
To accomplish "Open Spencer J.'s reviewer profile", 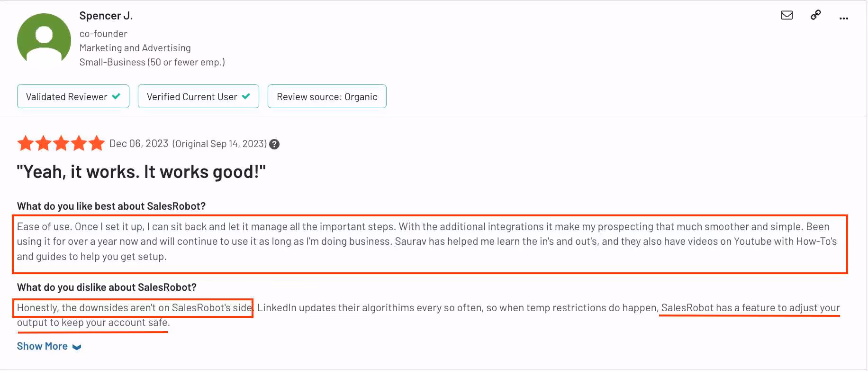I will pyautogui.click(x=106, y=15).
